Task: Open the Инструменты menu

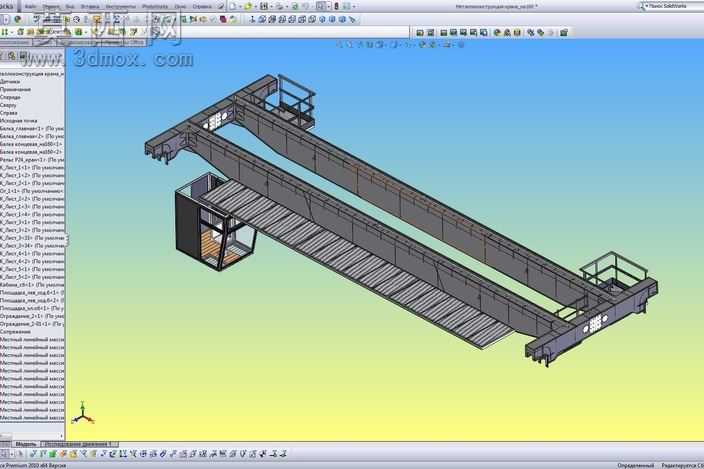Action: click(x=120, y=7)
